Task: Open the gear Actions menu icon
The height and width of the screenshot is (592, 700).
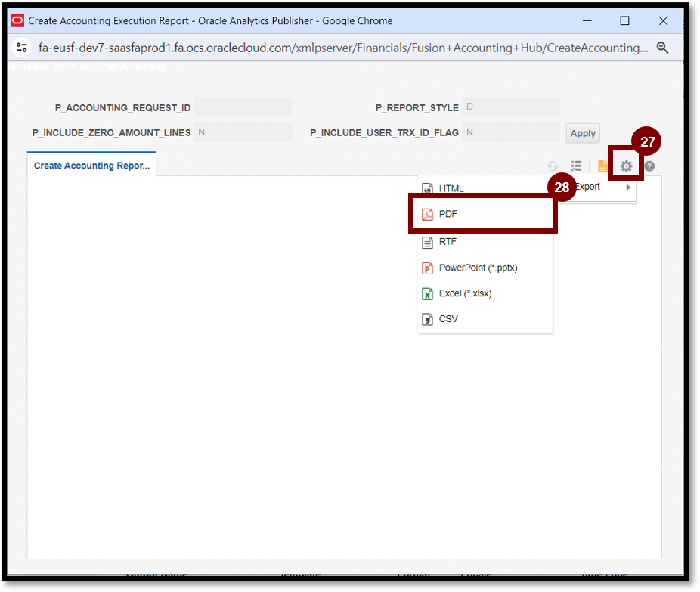Action: coord(626,166)
